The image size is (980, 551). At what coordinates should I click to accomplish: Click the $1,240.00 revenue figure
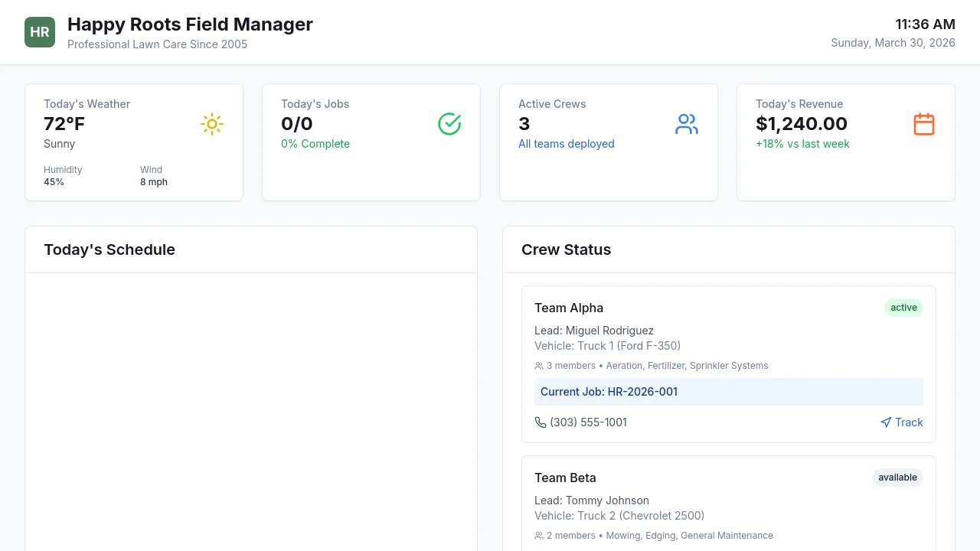(x=801, y=124)
